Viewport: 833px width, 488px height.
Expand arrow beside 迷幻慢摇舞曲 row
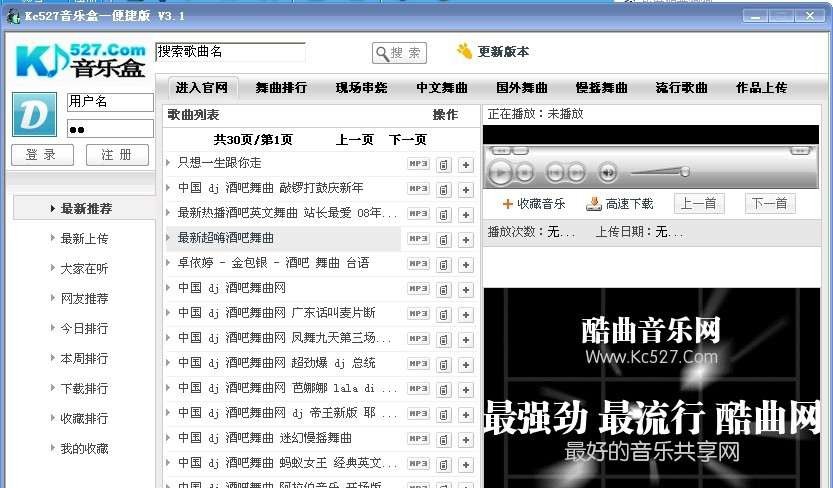click(x=168, y=438)
